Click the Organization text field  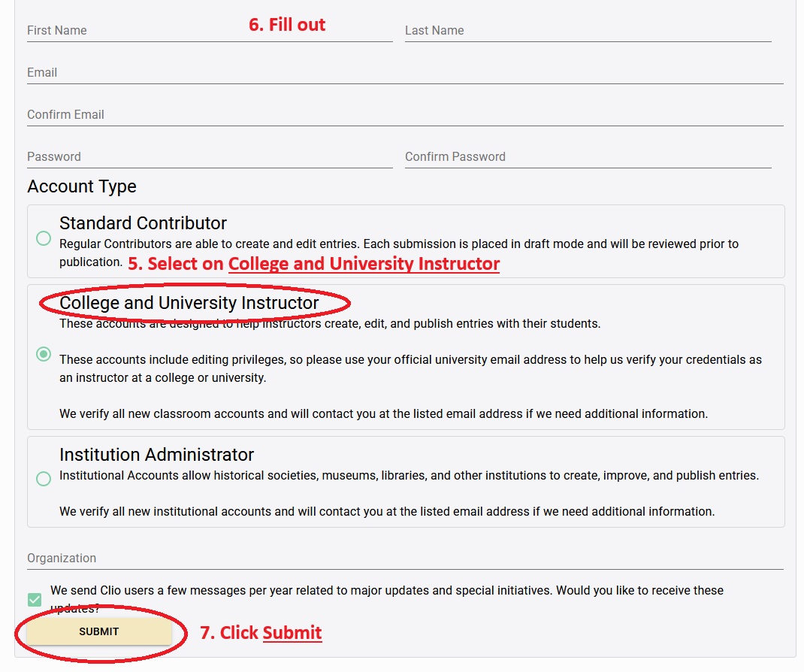coord(405,558)
